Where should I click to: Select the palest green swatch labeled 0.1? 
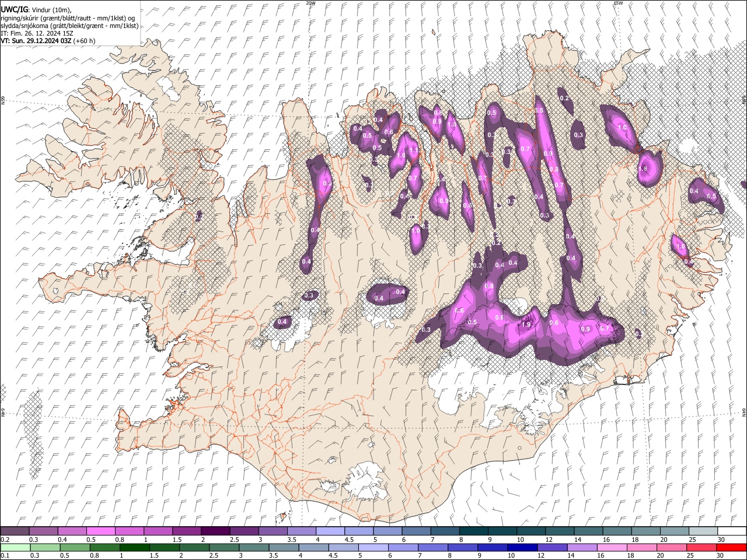coord(15,547)
